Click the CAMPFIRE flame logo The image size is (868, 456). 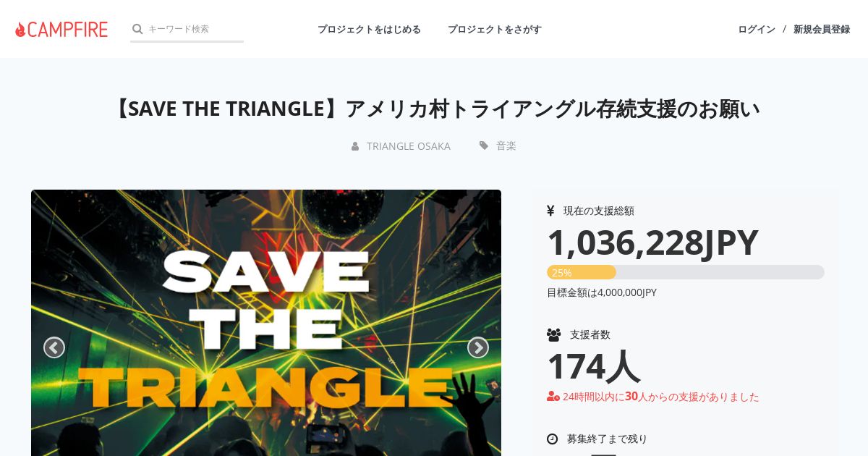click(61, 29)
